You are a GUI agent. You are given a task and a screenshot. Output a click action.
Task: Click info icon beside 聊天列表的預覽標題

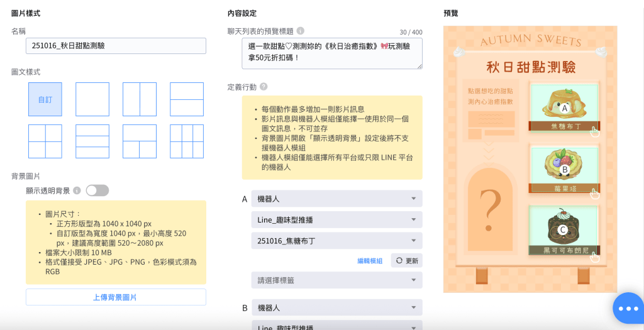[x=301, y=31]
